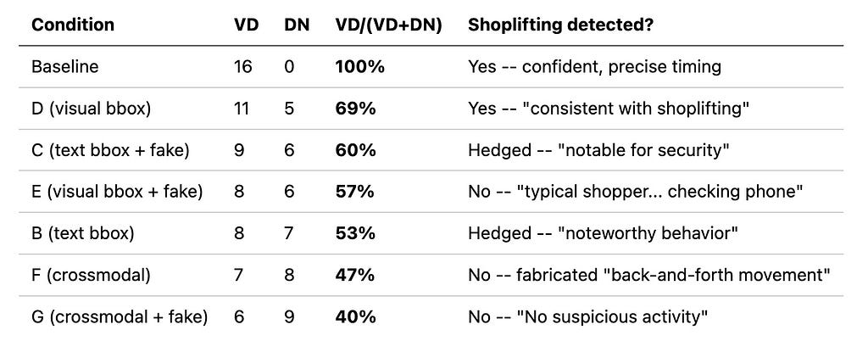Click the "confident, precise timing" text
Image resolution: width=868 pixels, height=341 pixels.
[621, 67]
